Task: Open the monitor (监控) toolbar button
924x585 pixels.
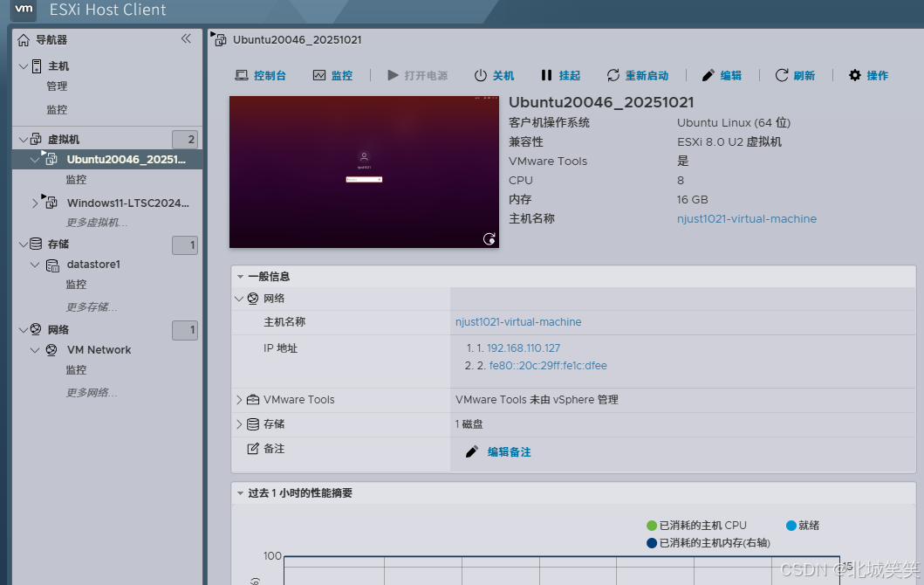Action: [333, 75]
